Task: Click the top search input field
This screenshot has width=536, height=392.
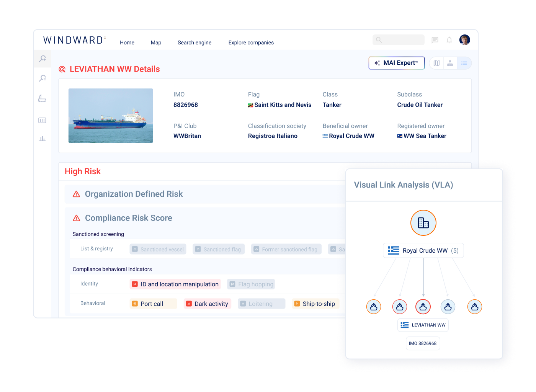Action: pyautogui.click(x=399, y=40)
